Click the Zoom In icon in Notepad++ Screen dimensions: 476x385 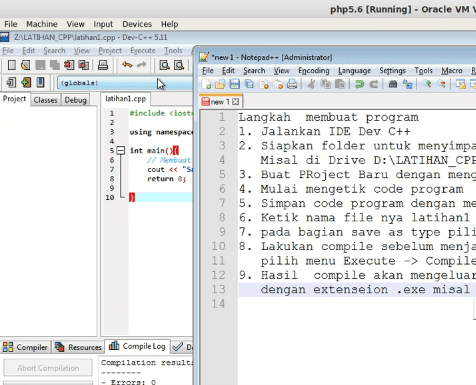(x=427, y=84)
